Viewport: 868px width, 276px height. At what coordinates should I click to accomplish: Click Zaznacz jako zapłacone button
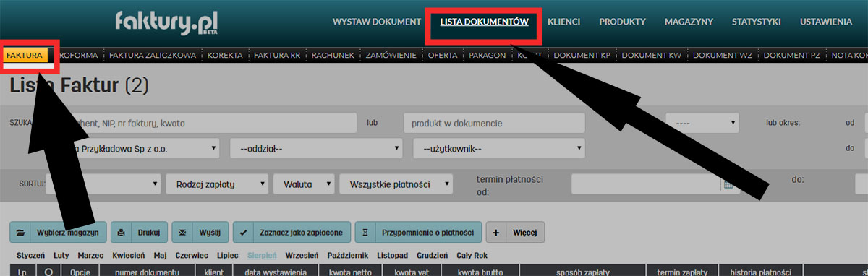point(292,233)
